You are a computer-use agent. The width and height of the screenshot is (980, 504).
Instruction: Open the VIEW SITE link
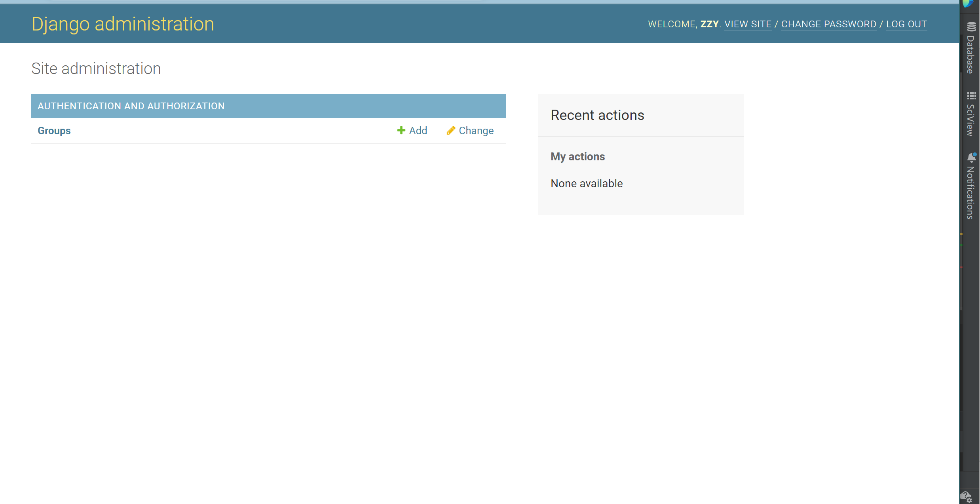(x=748, y=24)
